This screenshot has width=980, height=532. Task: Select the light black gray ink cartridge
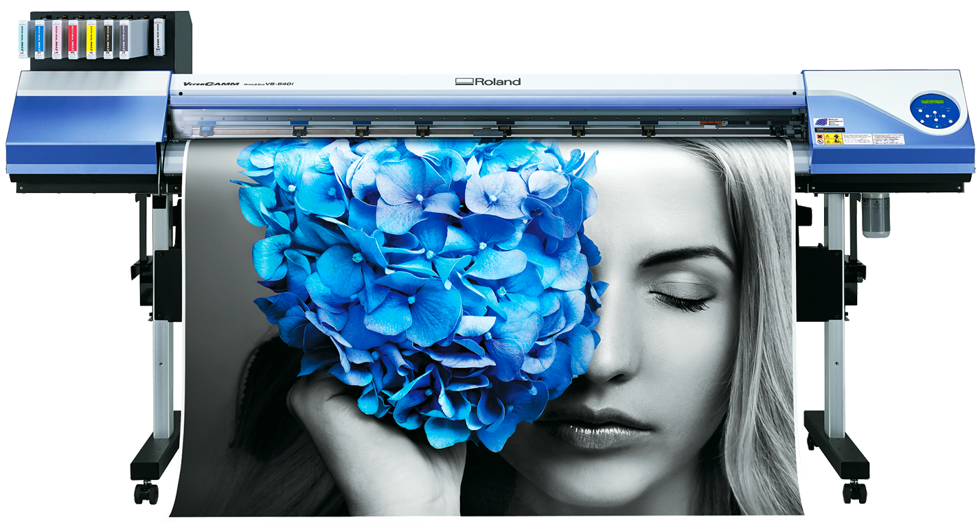tap(124, 38)
